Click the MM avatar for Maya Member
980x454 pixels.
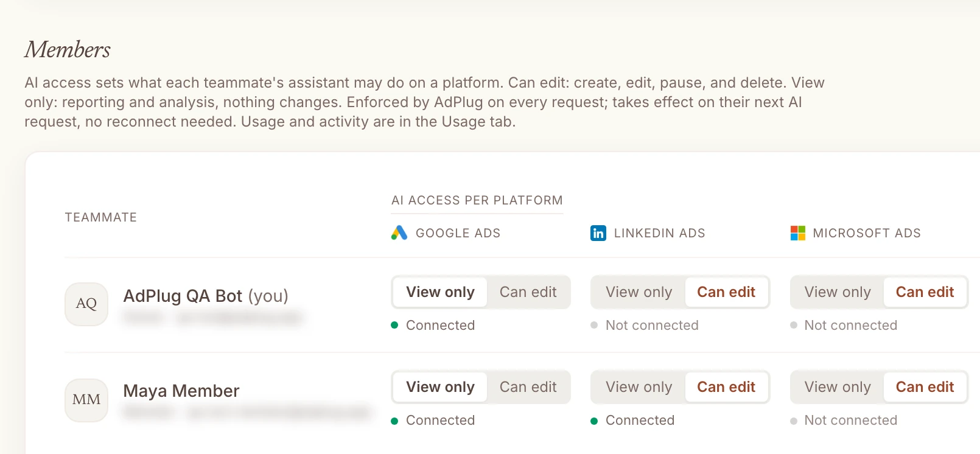86,400
